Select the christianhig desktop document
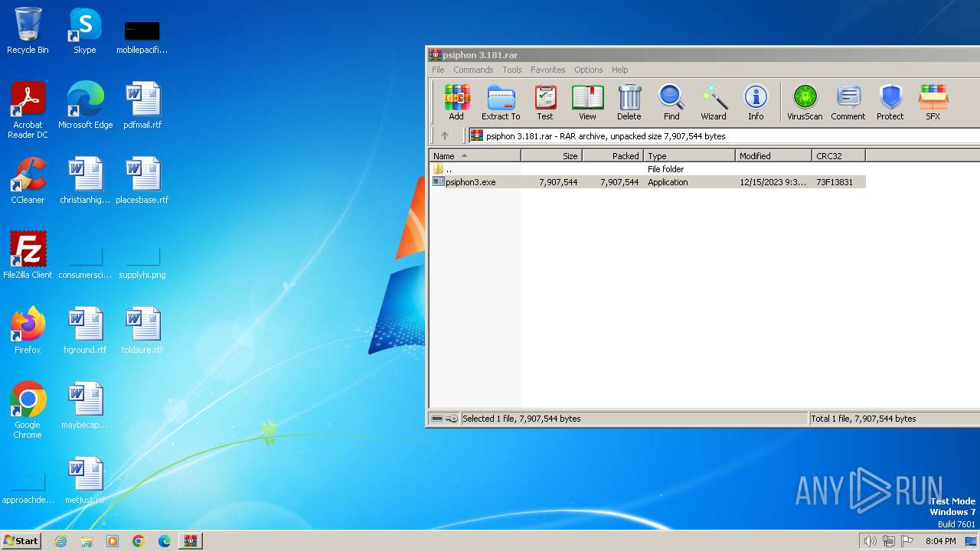Image resolution: width=980 pixels, height=551 pixels. point(85,181)
